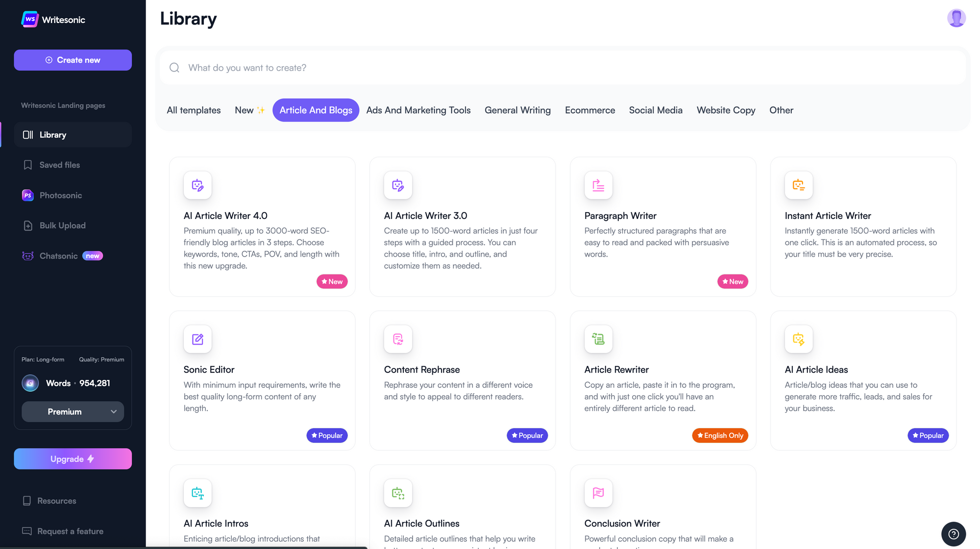This screenshot has width=980, height=549.
Task: Click the Paragraph Writer template icon
Action: (598, 185)
